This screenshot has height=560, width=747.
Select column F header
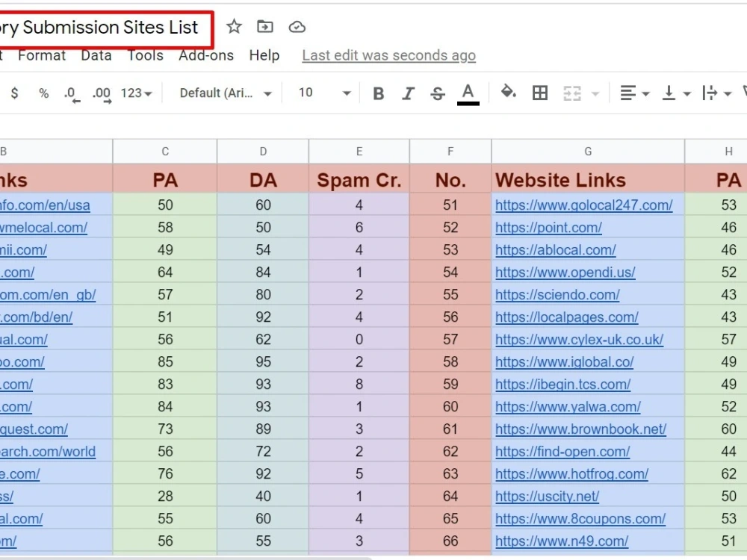coord(450,152)
